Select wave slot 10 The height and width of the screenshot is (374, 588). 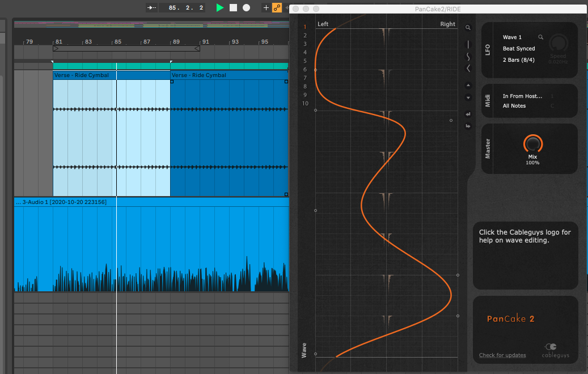[x=305, y=104]
